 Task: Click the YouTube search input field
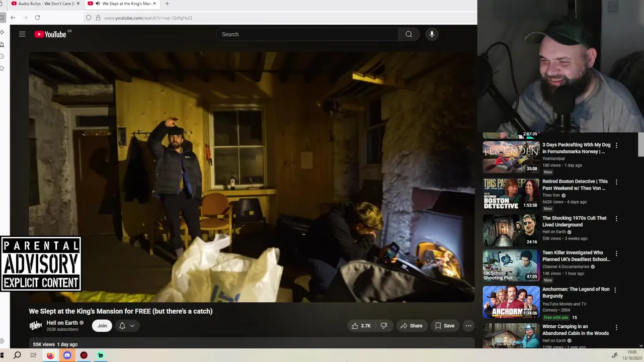307,34
